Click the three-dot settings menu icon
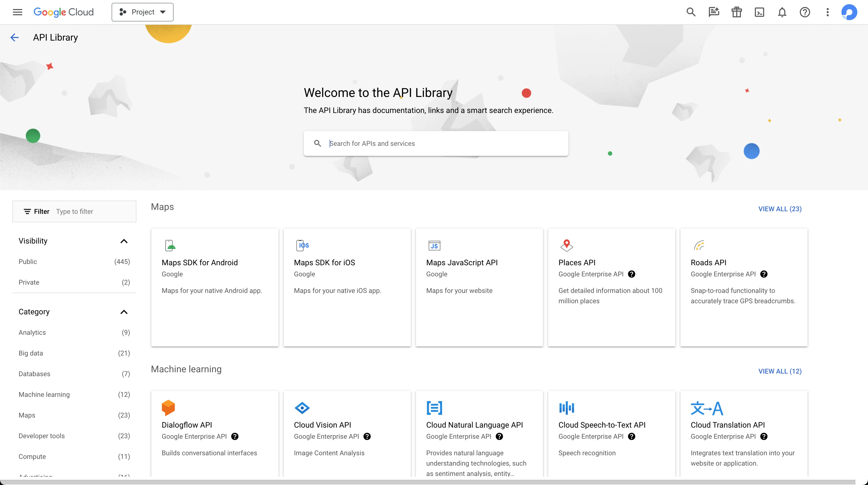Viewport: 868px width, 485px height. point(827,12)
